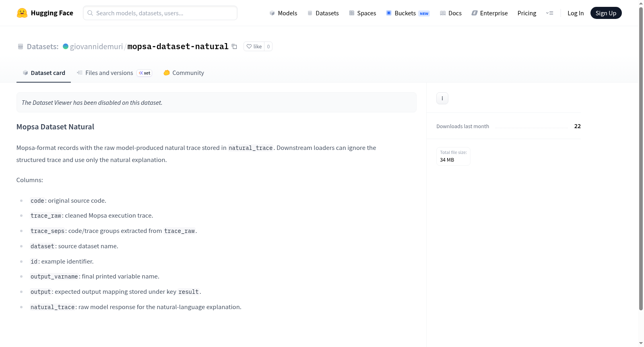
Task: Click the Hugging Face home text link
Action: point(52,13)
